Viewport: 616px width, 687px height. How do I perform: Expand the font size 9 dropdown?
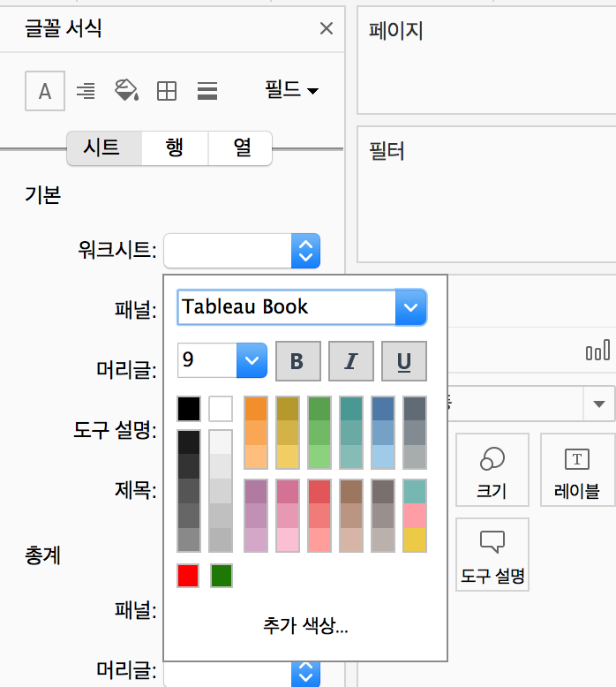(x=252, y=360)
